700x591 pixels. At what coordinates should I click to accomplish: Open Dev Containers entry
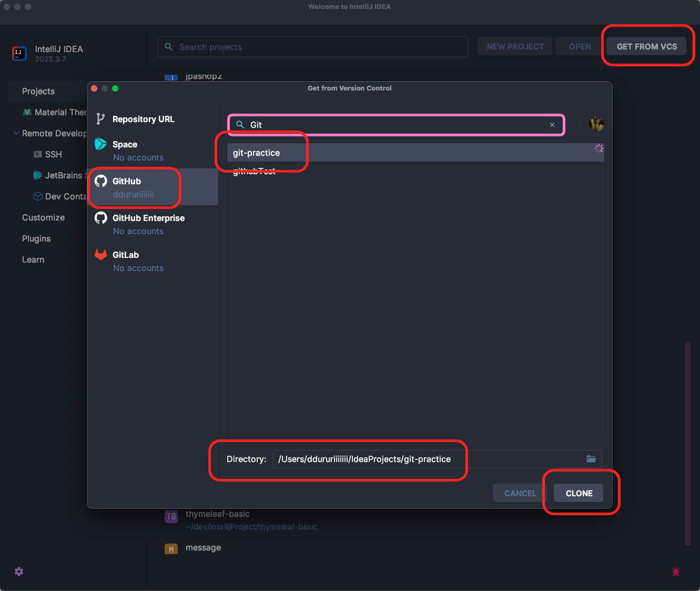point(59,196)
